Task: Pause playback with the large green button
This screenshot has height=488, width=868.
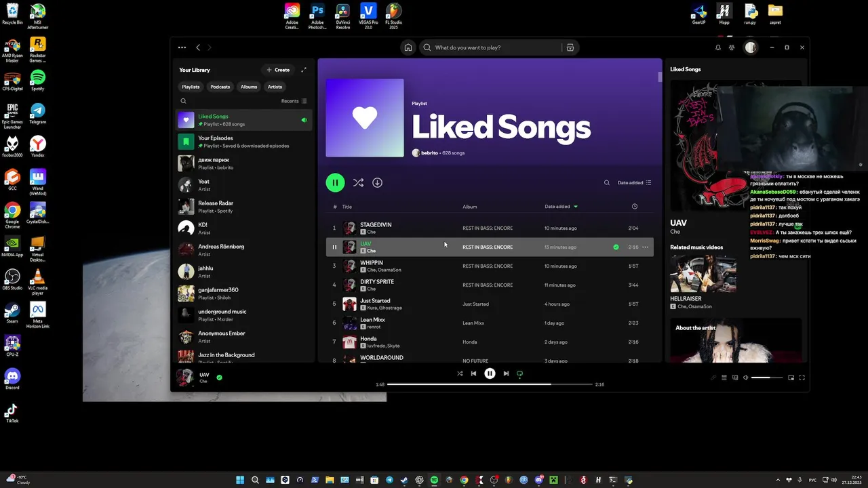Action: pyautogui.click(x=335, y=182)
